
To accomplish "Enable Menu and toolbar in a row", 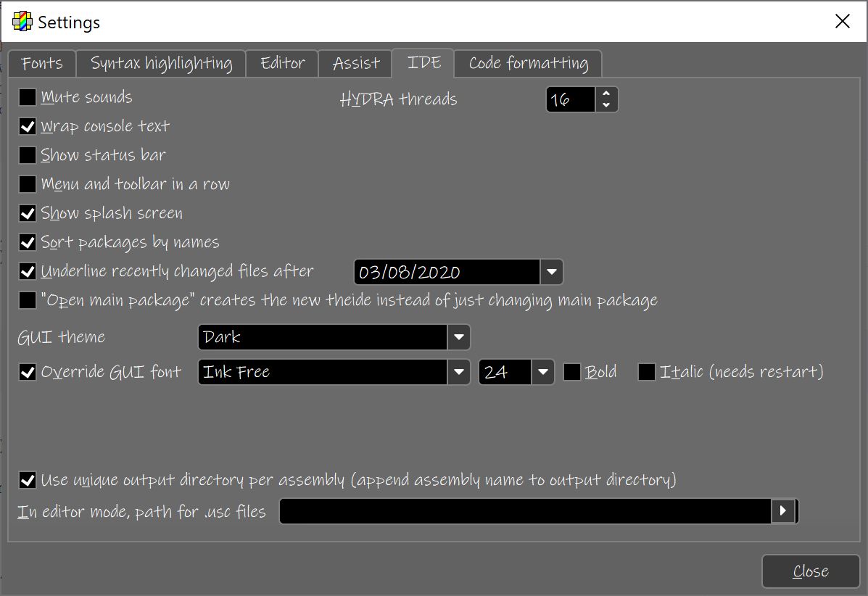I will click(x=28, y=184).
